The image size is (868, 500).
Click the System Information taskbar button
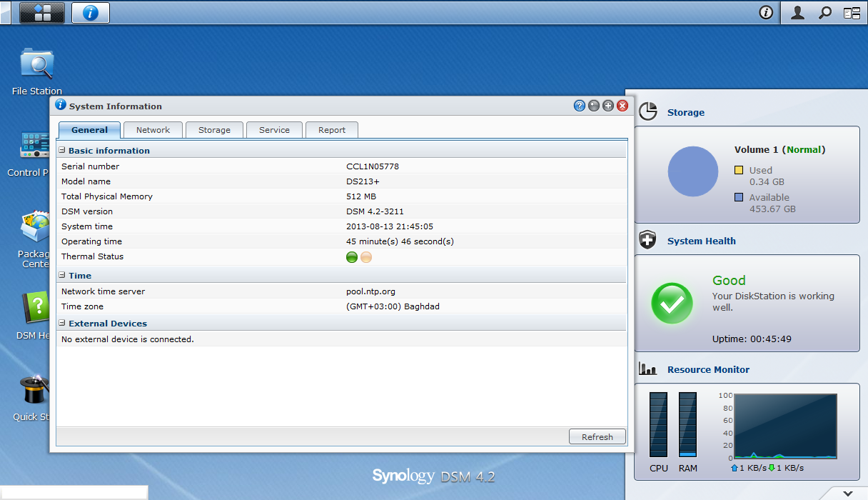(91, 12)
